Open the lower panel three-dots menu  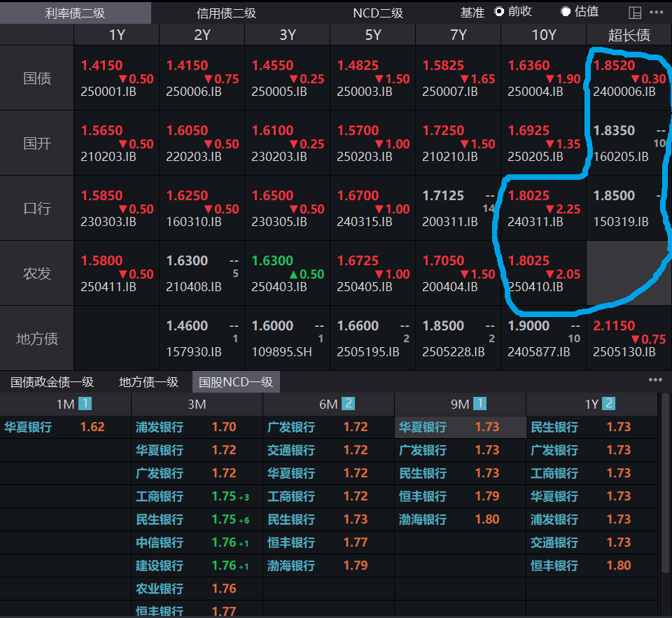click(655, 380)
